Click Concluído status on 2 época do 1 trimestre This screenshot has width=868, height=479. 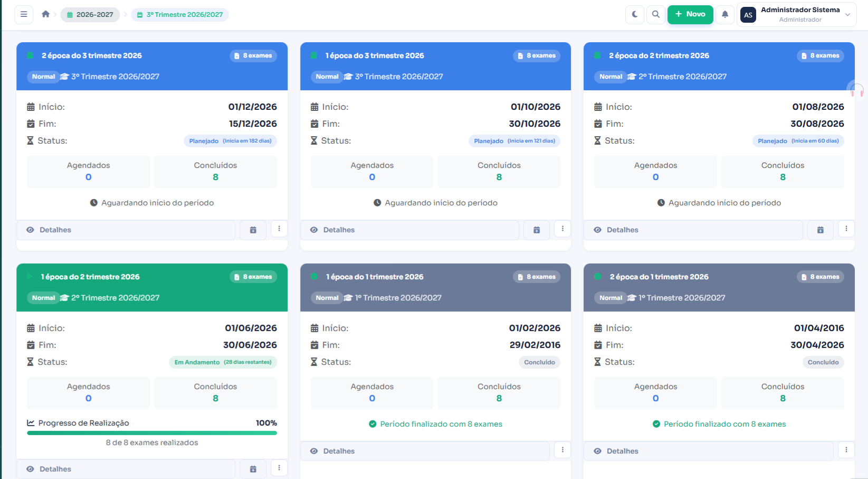823,362
